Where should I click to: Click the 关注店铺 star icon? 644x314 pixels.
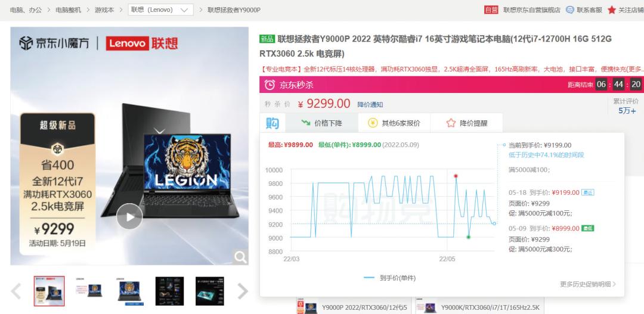612,10
